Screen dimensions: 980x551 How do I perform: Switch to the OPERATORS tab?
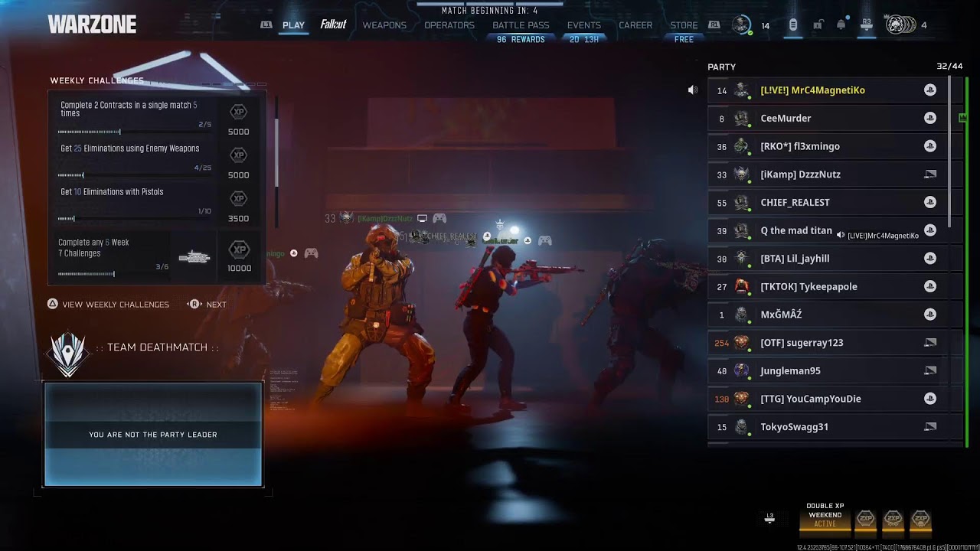(449, 25)
